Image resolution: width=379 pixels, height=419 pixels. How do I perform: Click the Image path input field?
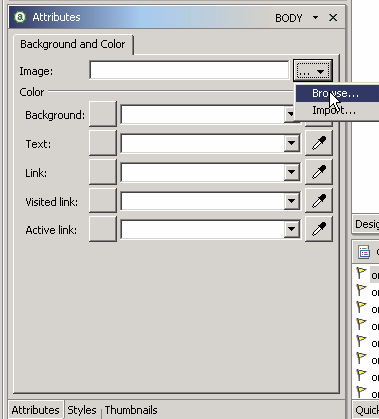click(x=189, y=70)
